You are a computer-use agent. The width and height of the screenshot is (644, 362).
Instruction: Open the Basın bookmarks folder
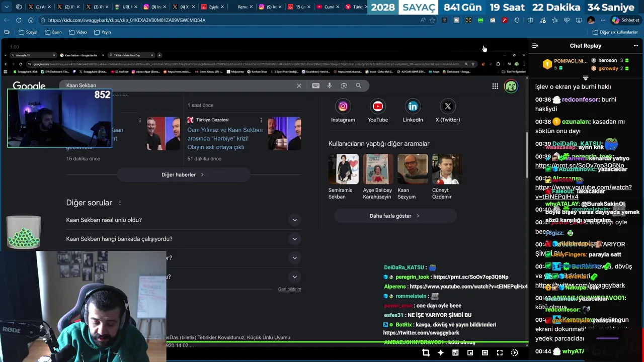[x=53, y=32]
